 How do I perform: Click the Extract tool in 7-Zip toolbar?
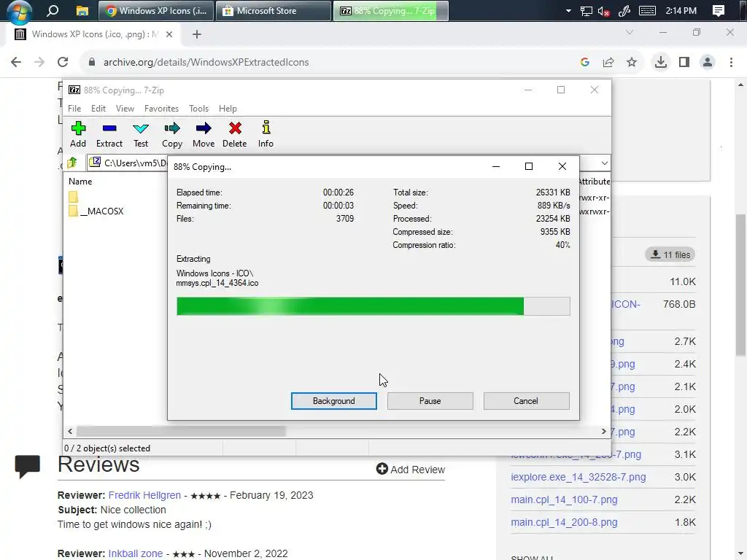[109, 134]
